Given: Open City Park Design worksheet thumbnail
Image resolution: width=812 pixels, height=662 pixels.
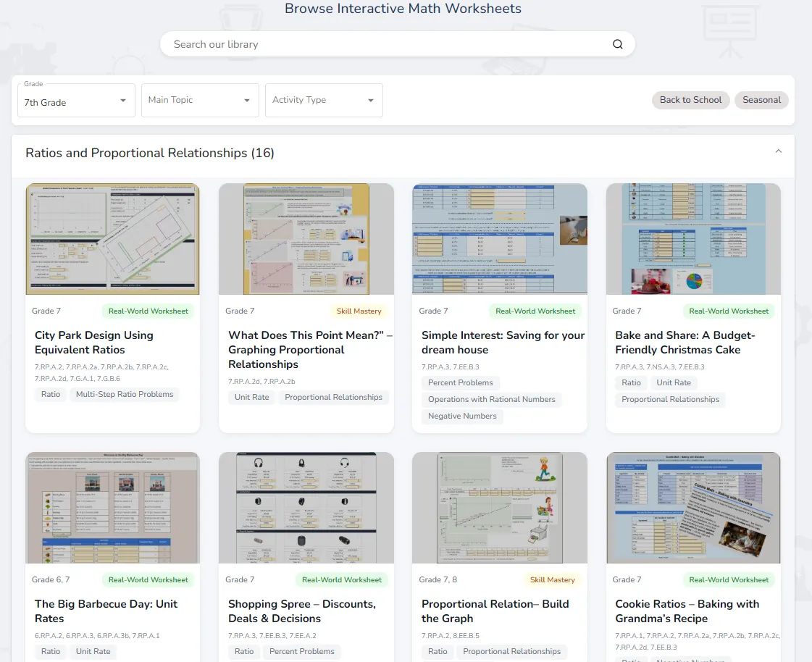Looking at the screenshot, I should (x=112, y=239).
